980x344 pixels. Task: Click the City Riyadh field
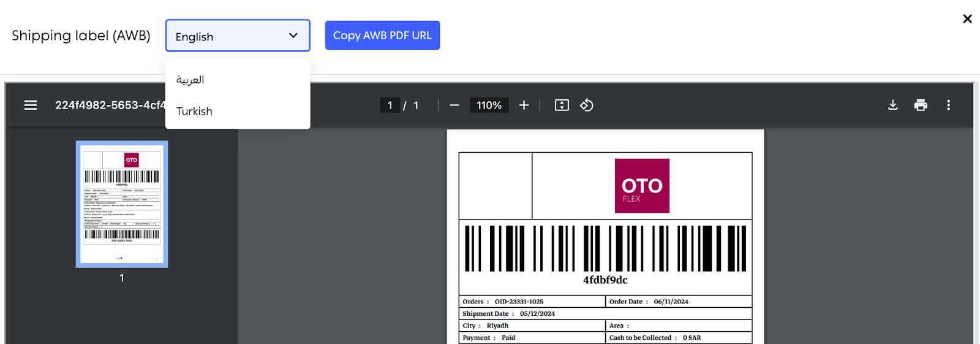pos(485,326)
